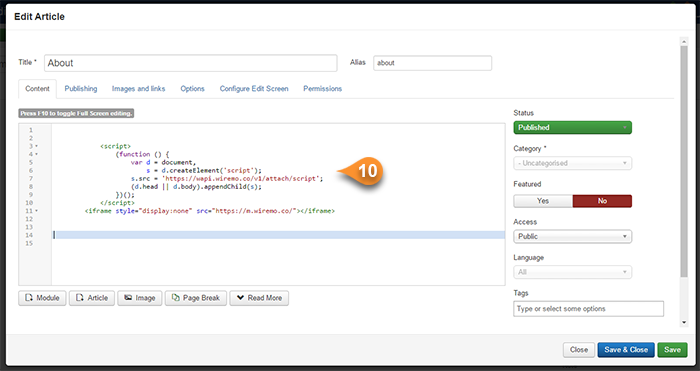Click the s.src URL code line

(227, 179)
